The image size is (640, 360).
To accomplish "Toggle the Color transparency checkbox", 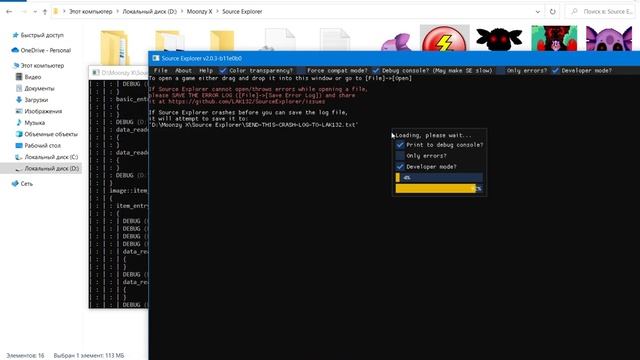I will point(223,71).
